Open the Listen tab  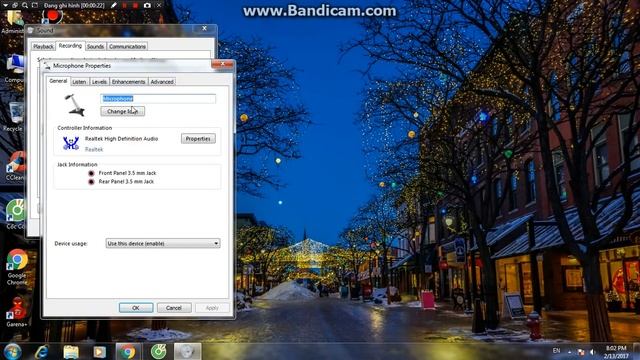point(79,82)
